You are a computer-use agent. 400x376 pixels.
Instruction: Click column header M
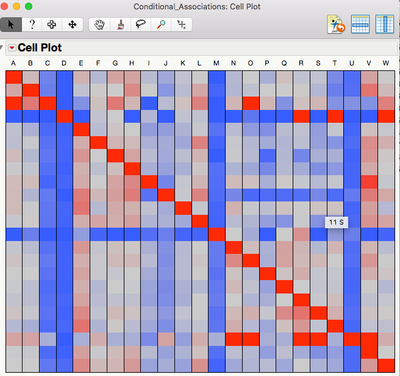[216, 63]
